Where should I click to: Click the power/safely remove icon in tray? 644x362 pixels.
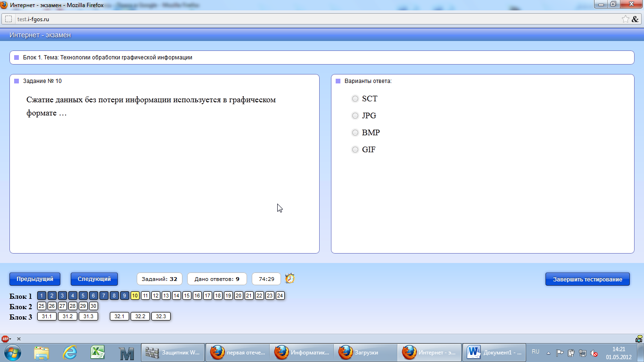click(x=571, y=353)
